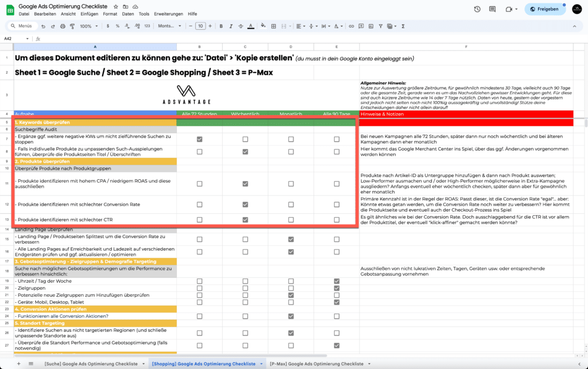
Task: Click the print icon
Action: (63, 26)
